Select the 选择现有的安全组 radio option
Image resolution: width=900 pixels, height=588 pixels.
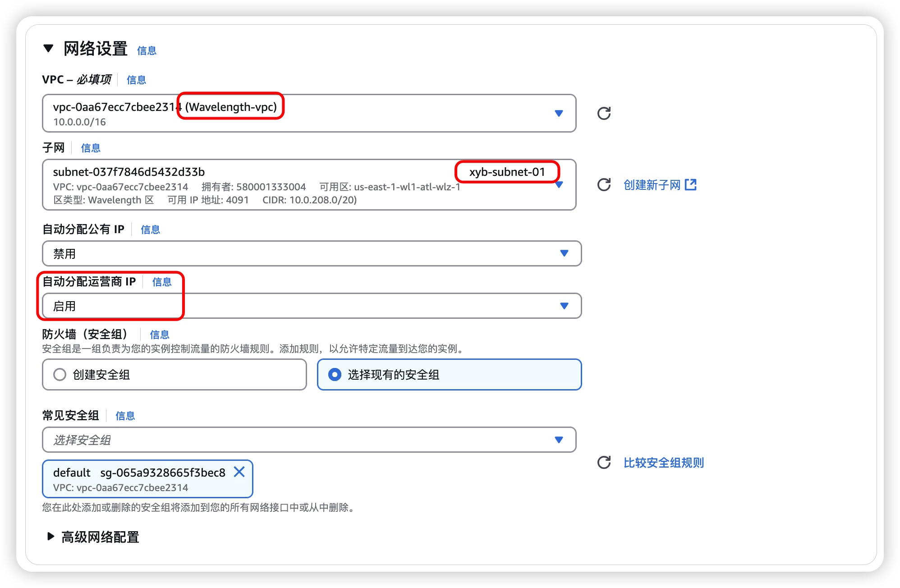coord(335,375)
